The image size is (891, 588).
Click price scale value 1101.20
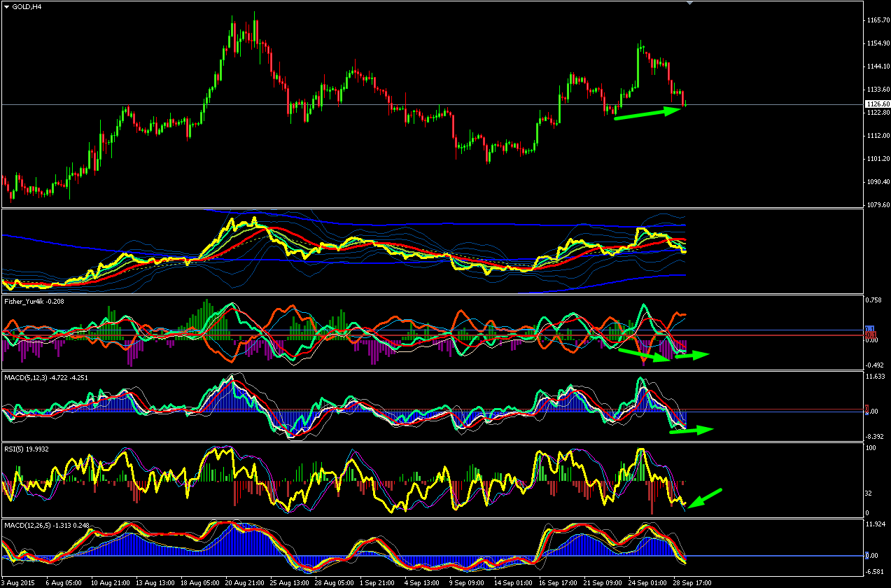[x=877, y=159]
